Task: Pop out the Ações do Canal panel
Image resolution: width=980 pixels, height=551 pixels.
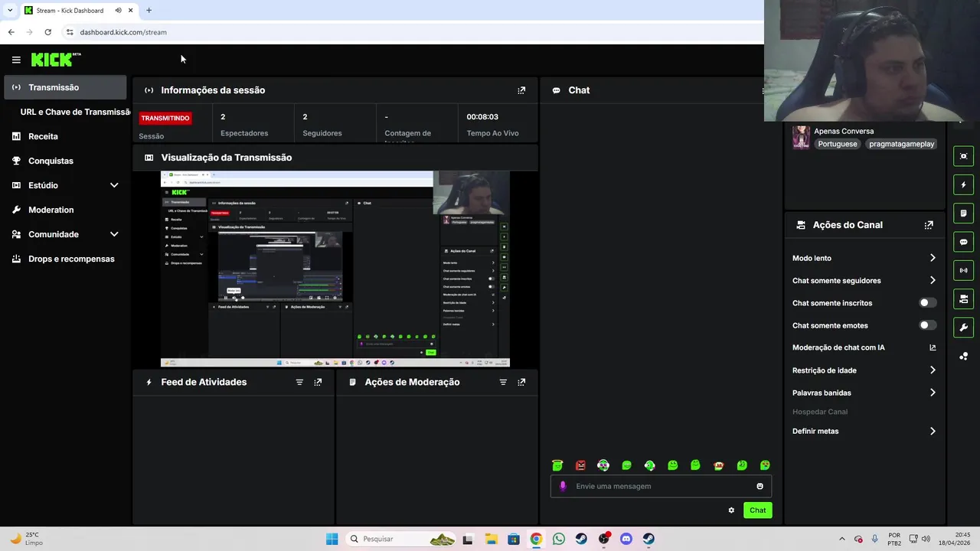Action: pyautogui.click(x=929, y=225)
